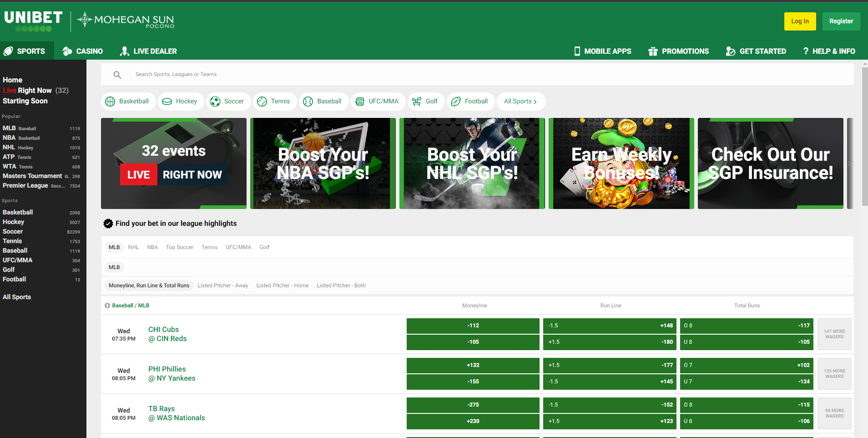Click the search magnifier icon

click(x=117, y=75)
